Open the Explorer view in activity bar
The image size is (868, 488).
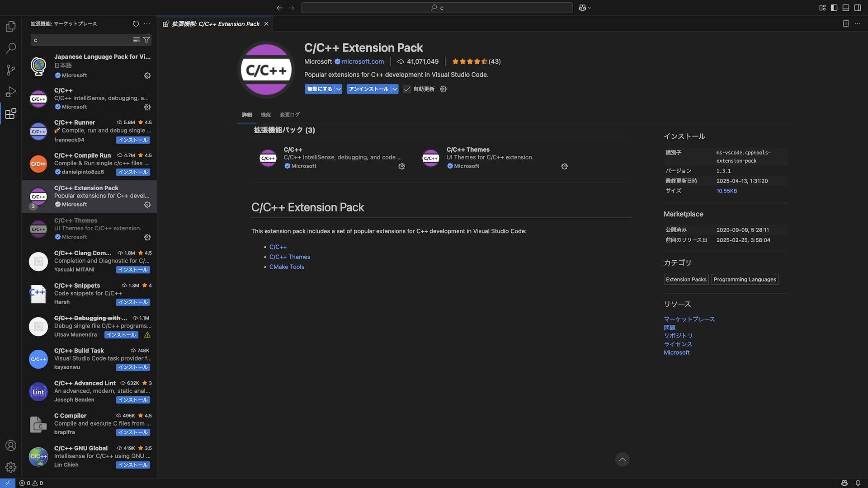tap(11, 27)
